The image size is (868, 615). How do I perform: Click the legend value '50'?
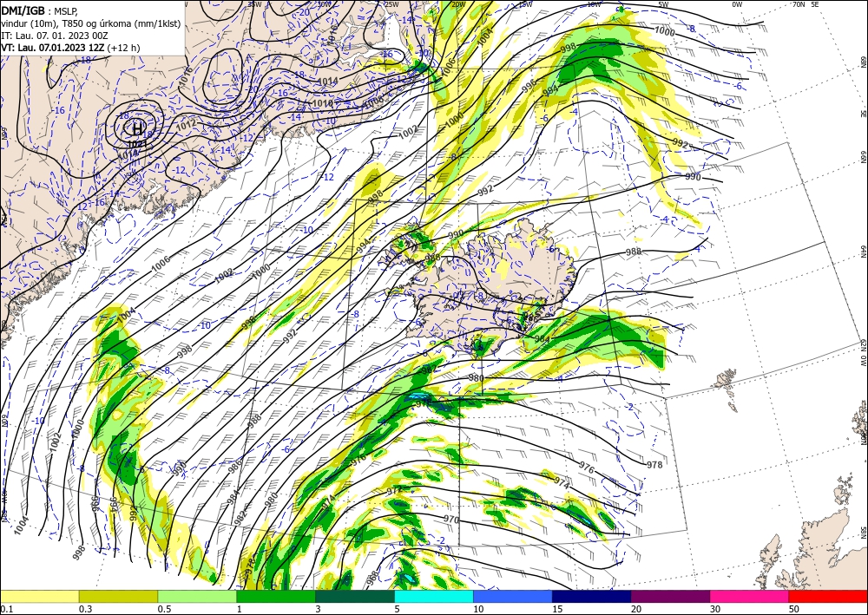pyautogui.click(x=794, y=609)
